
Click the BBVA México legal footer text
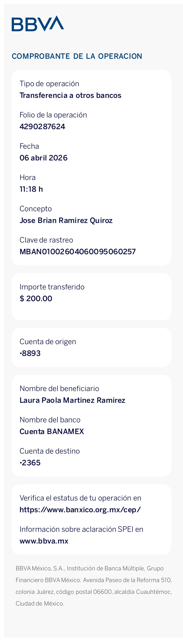[x=94, y=586]
